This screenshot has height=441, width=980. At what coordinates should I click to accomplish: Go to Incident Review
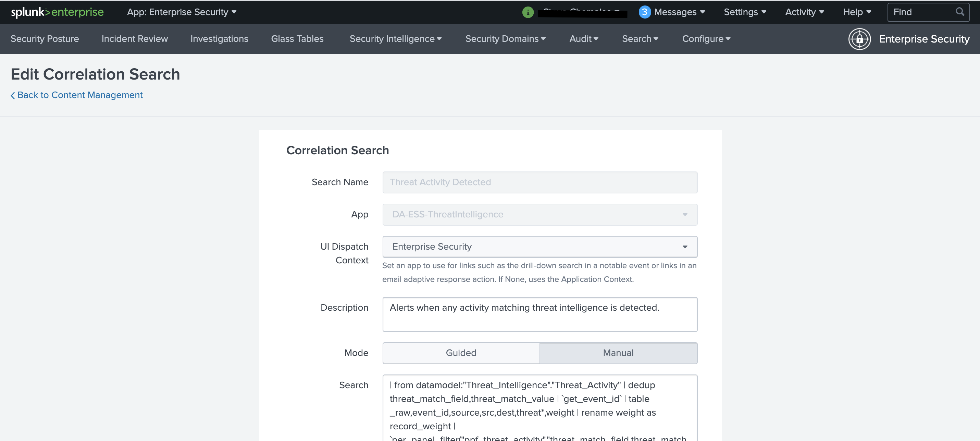pyautogui.click(x=135, y=39)
